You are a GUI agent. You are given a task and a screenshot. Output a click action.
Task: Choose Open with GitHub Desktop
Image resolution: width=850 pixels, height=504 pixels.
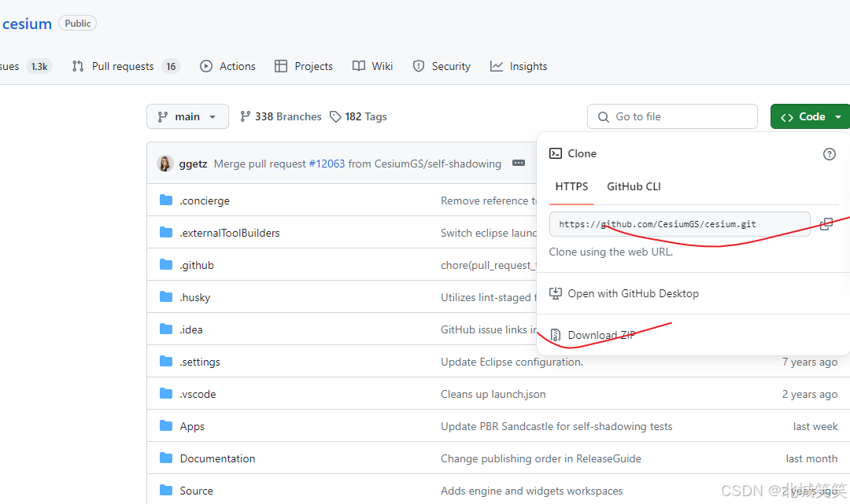coord(633,293)
